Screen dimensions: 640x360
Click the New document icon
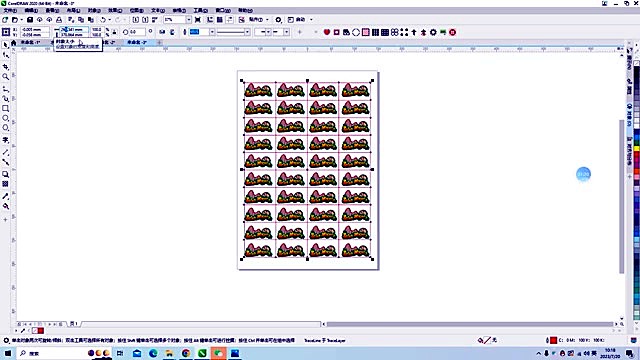coord(5,20)
